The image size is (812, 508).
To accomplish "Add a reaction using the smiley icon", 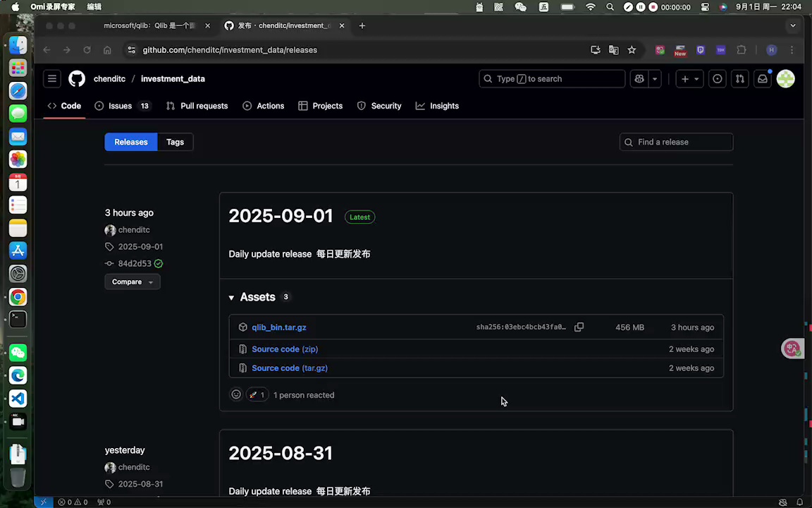I will click(236, 394).
